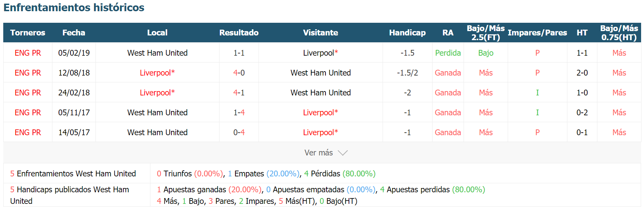The image size is (644, 210).
Task: Click the Perdida RA cell
Action: (448, 53)
